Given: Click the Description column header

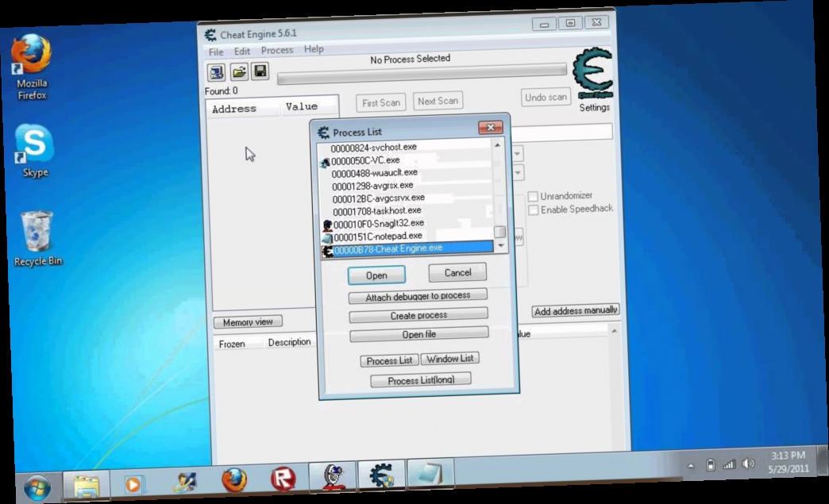Looking at the screenshot, I should [x=289, y=342].
